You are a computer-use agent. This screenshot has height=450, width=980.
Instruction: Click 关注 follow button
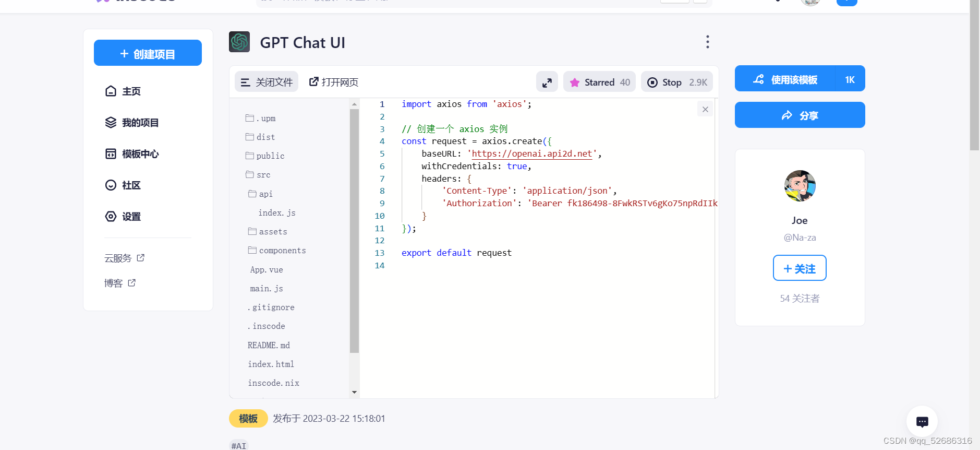coord(800,268)
